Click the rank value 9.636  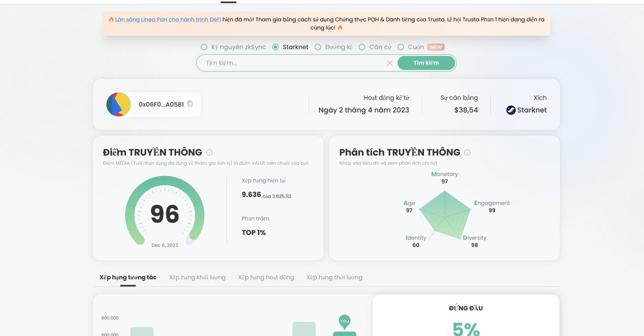click(x=251, y=195)
